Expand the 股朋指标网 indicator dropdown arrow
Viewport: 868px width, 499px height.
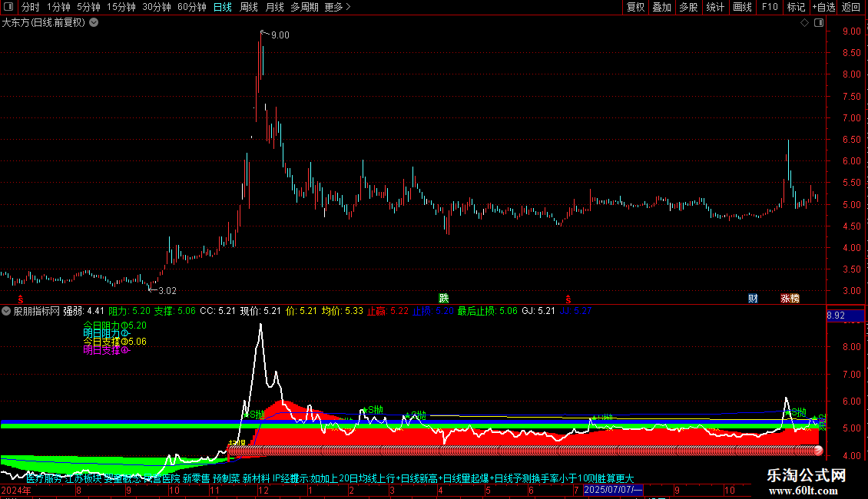click(6, 311)
